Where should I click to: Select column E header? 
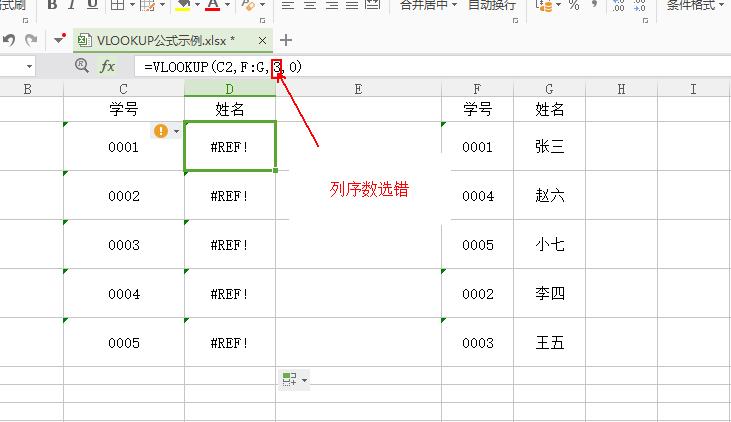click(x=358, y=89)
